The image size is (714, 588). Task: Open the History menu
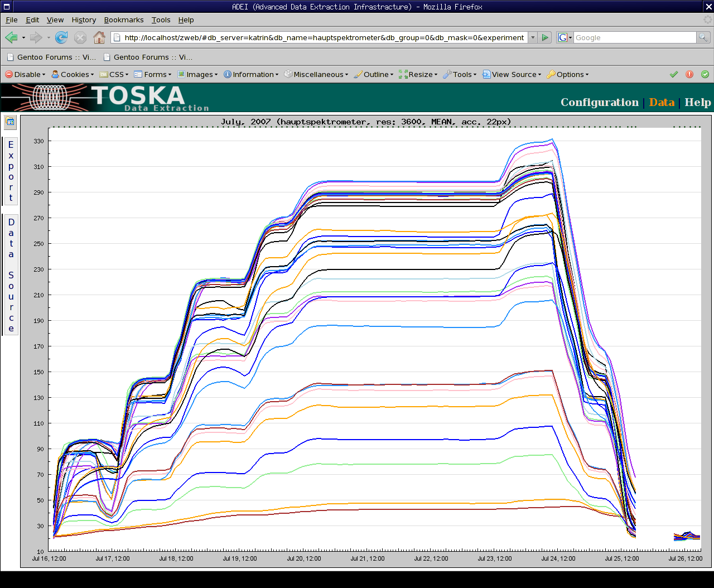point(84,20)
